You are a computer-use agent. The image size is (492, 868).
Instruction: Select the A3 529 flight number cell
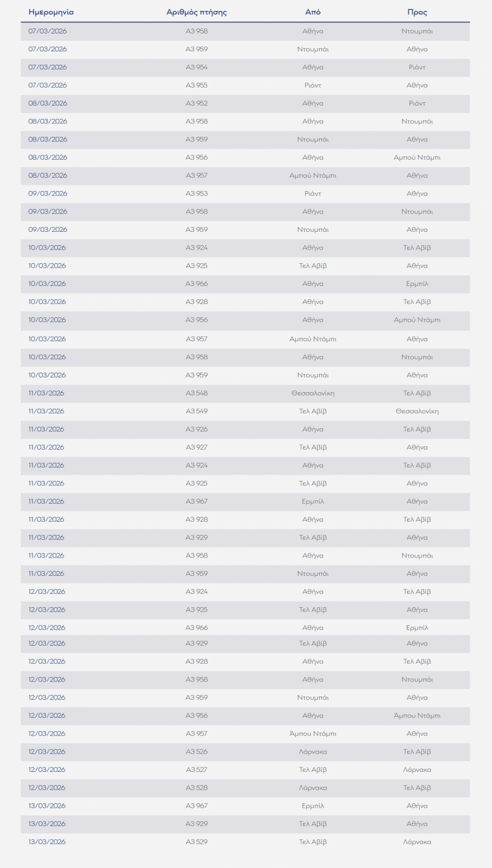point(197,842)
